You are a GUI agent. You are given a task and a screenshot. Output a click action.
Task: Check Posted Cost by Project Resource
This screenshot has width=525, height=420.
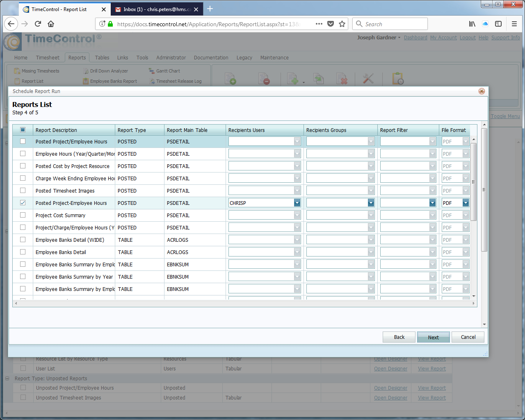[x=23, y=166]
